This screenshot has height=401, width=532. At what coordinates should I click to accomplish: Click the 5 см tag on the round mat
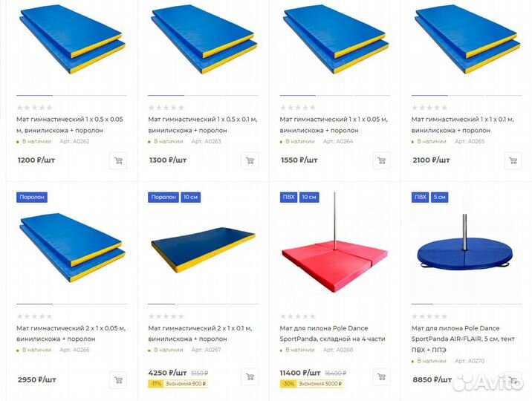[x=440, y=197]
